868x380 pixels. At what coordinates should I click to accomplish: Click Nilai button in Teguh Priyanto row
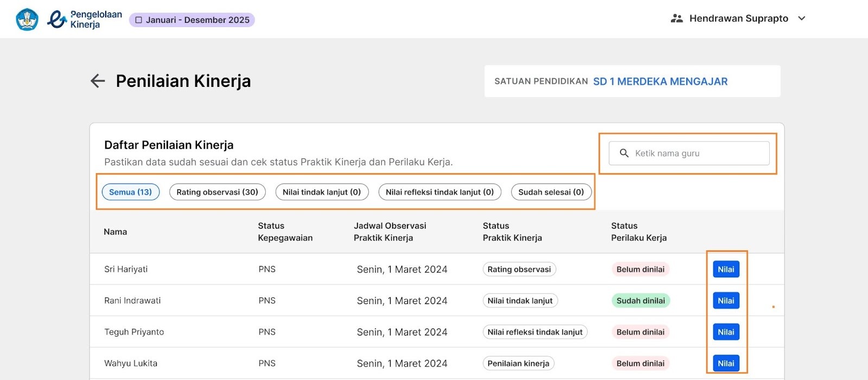coord(726,332)
